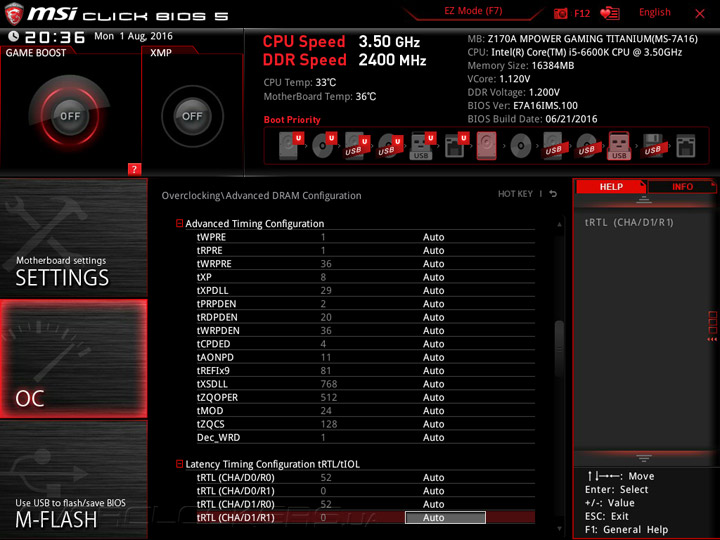The width and height of the screenshot is (720, 540).
Task: Select the first UEFI hard disk boot icon
Action: tap(291, 146)
